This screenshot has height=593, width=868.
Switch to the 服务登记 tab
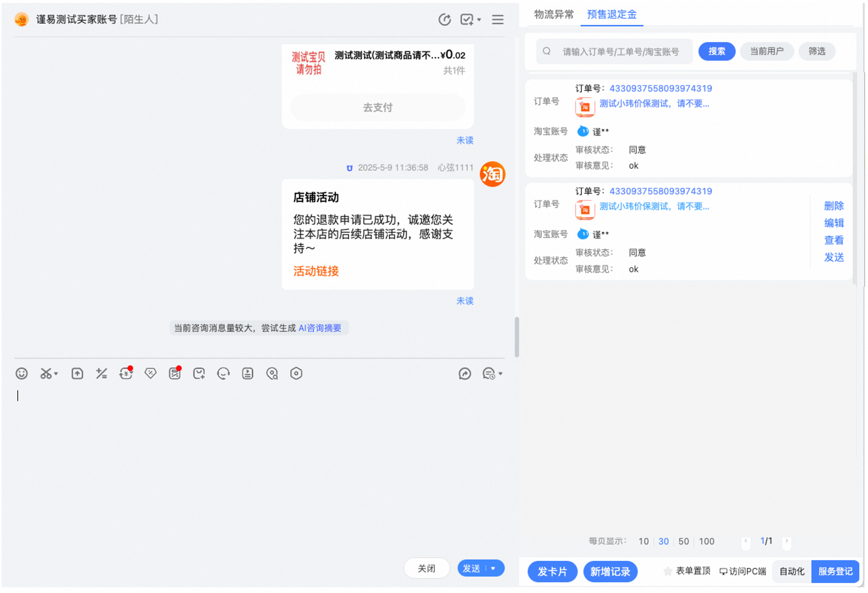click(835, 571)
